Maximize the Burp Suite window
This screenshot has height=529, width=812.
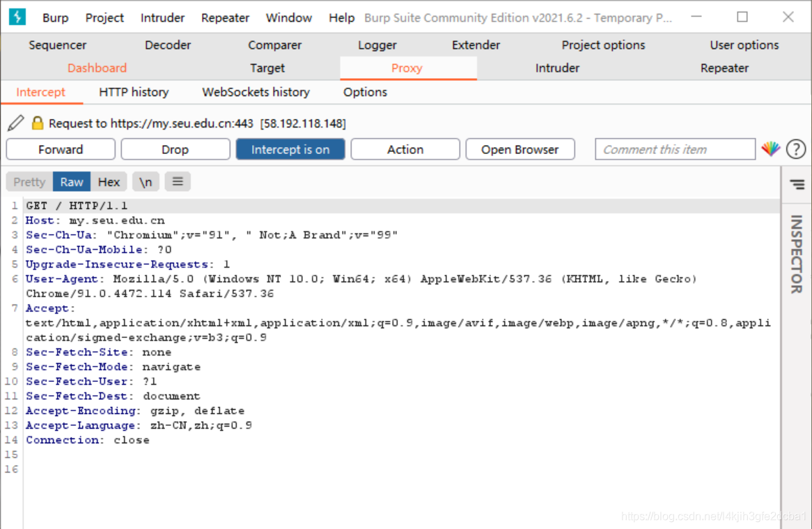pos(742,17)
